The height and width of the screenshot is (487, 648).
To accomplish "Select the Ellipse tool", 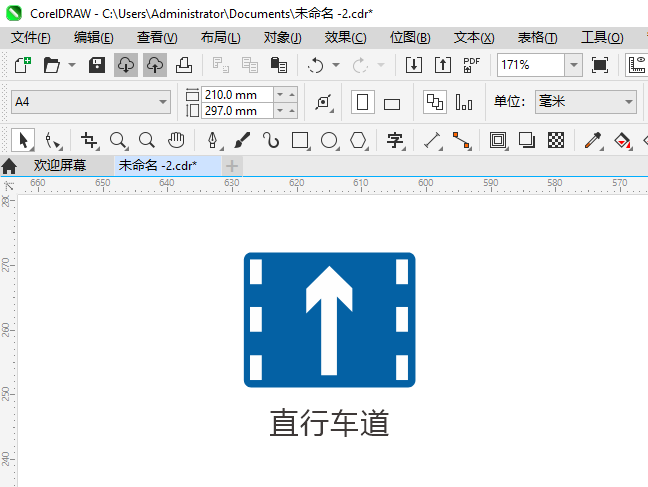I will tap(329, 141).
